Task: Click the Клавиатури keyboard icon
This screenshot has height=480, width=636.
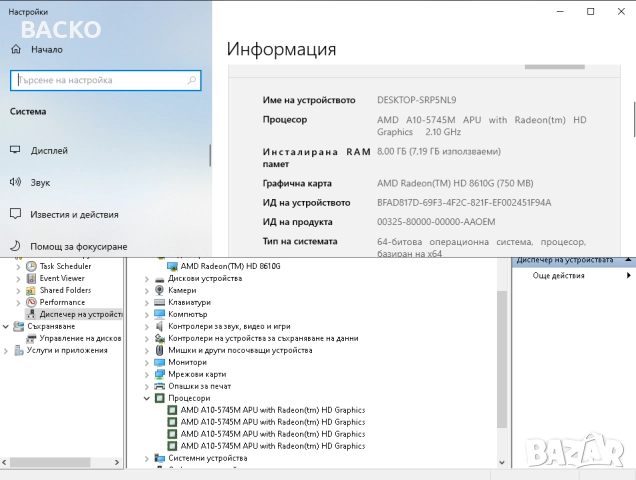Action: pos(160,302)
